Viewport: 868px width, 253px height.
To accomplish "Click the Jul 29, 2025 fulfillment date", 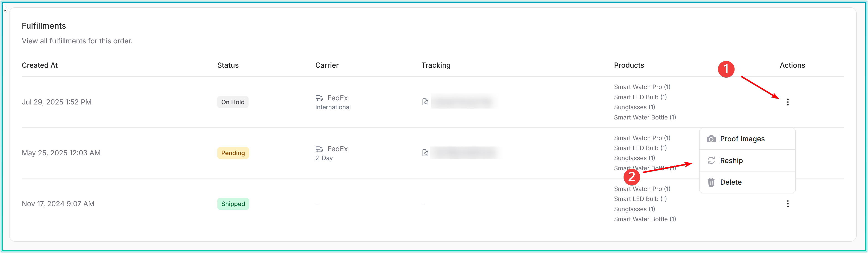I will [x=57, y=102].
